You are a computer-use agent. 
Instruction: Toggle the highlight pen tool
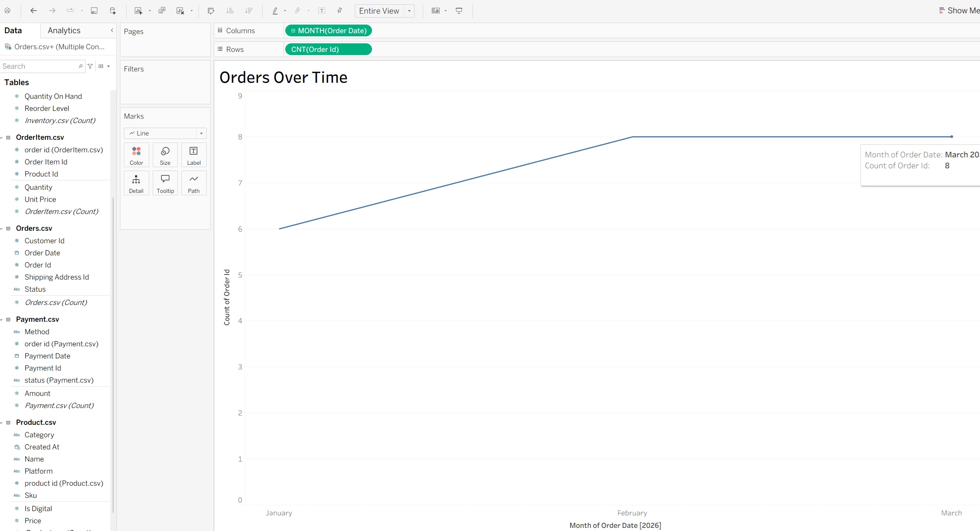(x=275, y=11)
